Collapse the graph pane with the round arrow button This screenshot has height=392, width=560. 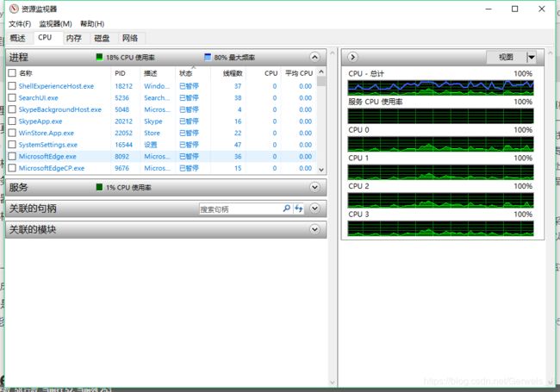coord(352,57)
